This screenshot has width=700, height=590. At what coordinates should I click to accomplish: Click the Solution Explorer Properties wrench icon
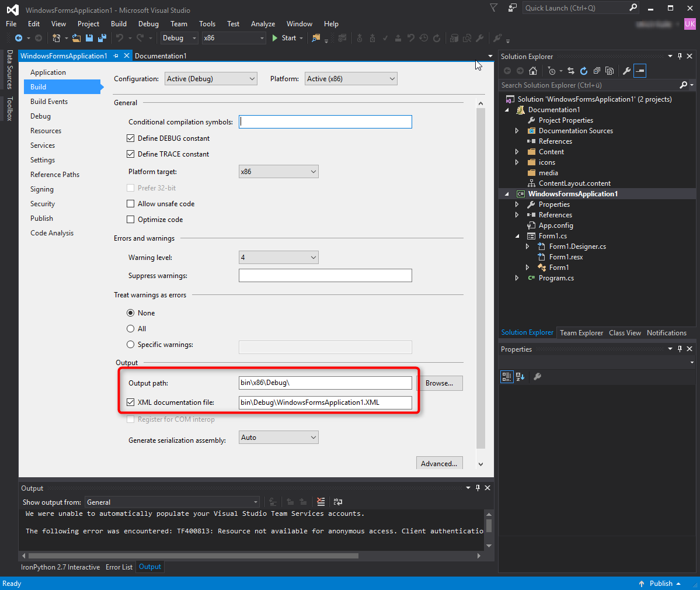tap(627, 71)
